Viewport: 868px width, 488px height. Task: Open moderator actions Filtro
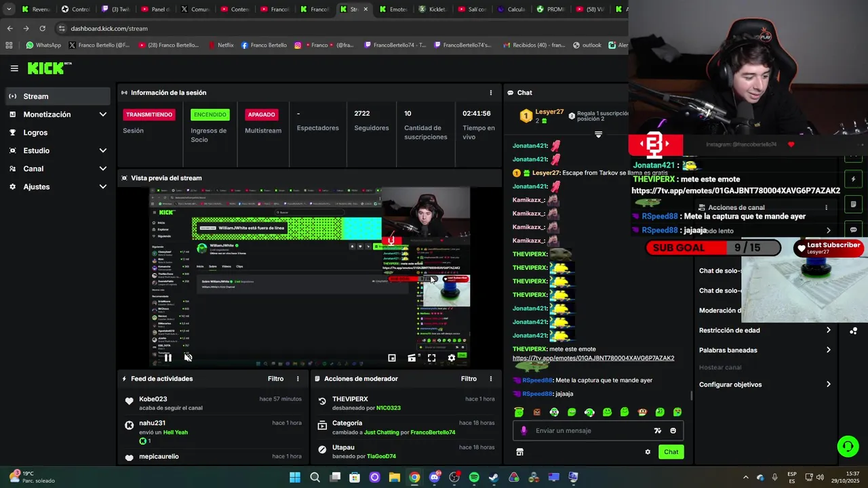[x=469, y=379]
